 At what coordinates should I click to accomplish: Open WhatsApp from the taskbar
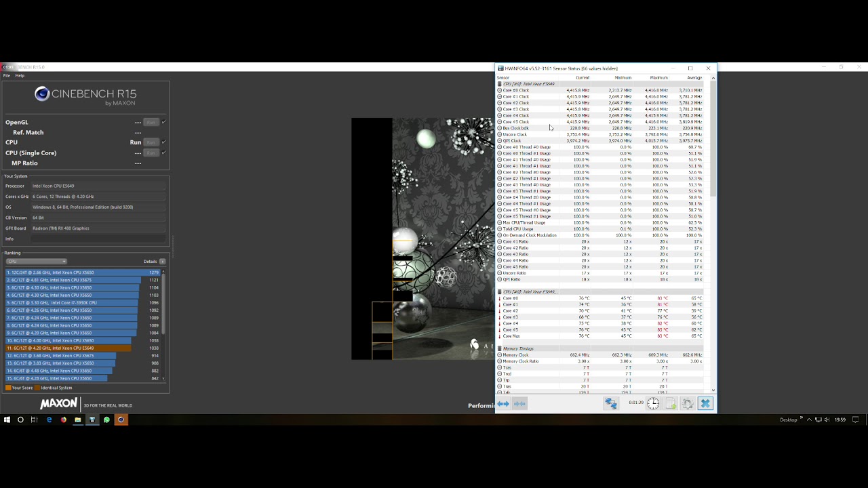coord(106,420)
